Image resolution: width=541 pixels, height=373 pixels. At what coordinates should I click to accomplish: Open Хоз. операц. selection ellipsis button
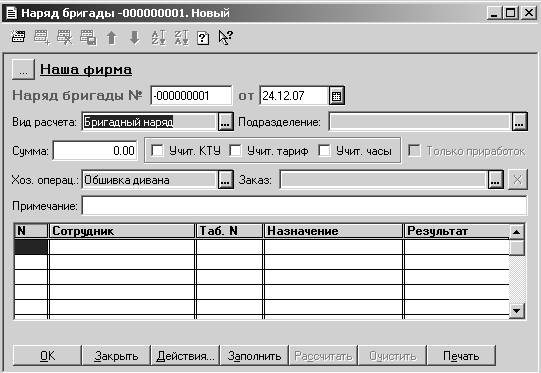pyautogui.click(x=225, y=180)
